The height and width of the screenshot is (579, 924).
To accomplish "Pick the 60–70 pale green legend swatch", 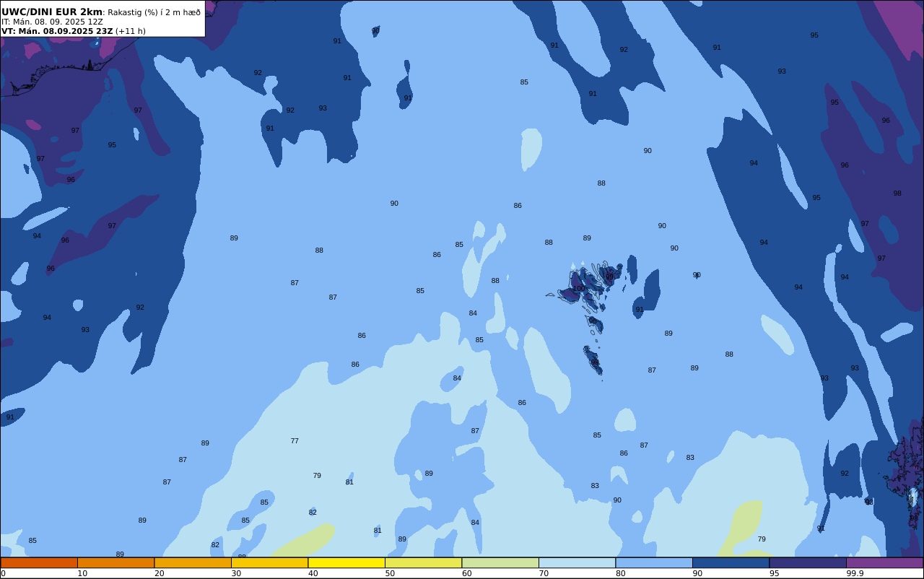I will (x=500, y=562).
